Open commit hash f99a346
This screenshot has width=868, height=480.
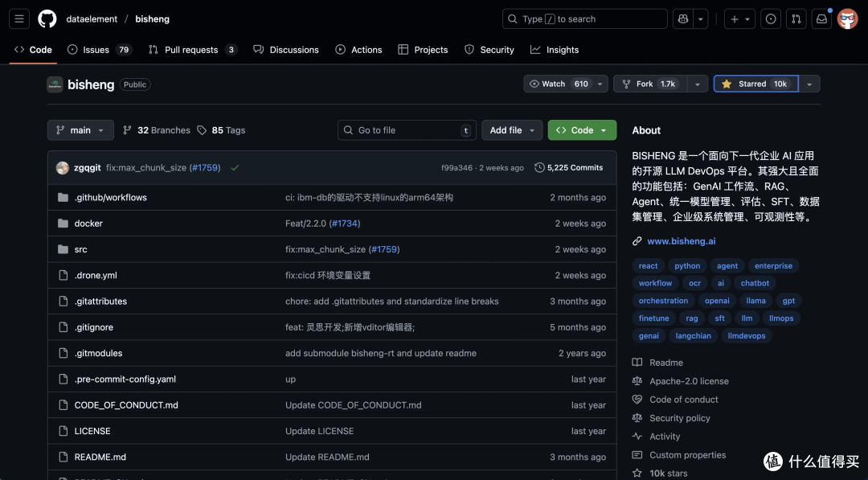pos(457,168)
